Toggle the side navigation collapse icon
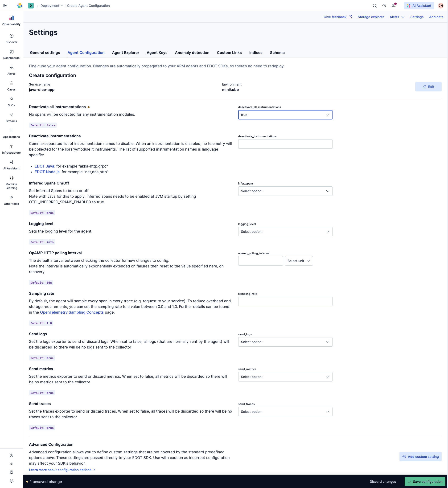The height and width of the screenshot is (488, 448). 5,6
